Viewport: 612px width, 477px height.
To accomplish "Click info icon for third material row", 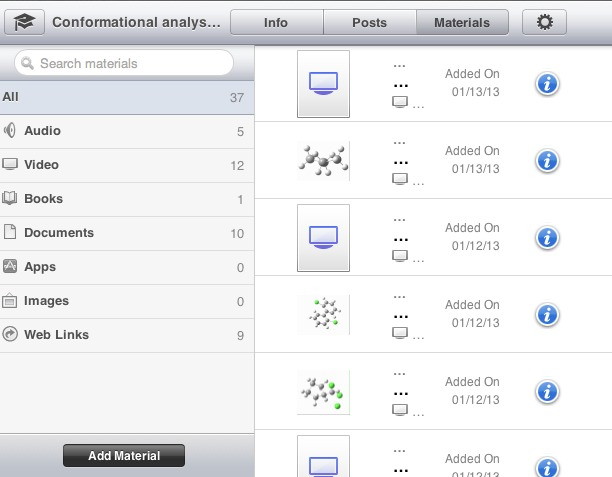I will [x=547, y=238].
